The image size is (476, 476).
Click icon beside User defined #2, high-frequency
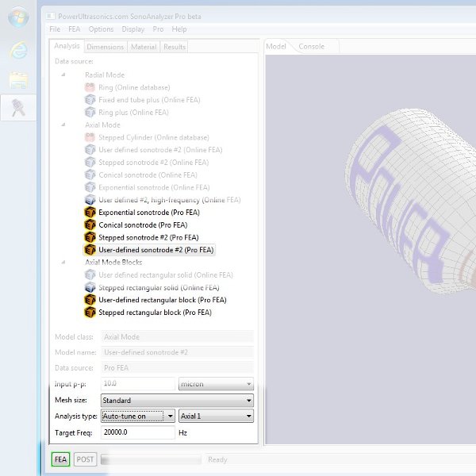(x=90, y=200)
